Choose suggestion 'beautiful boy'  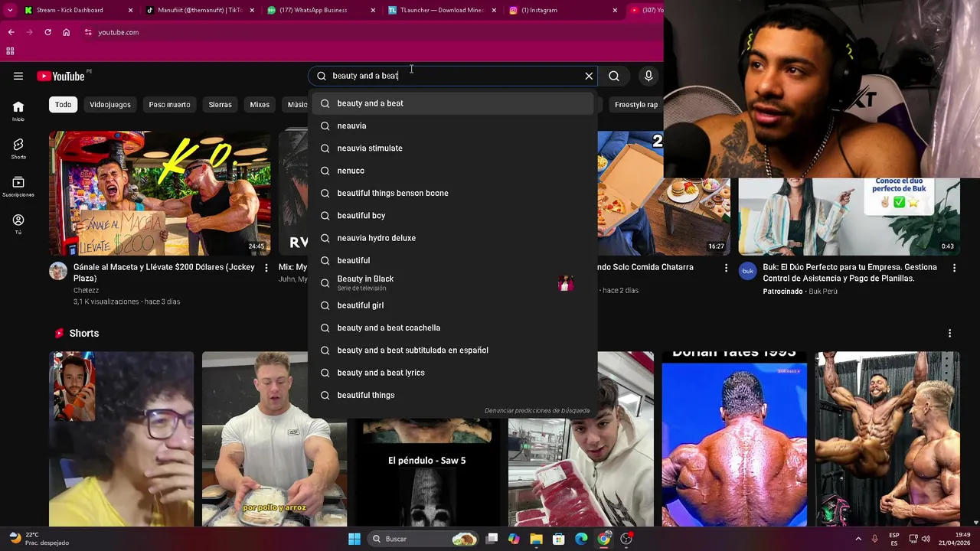452,215
